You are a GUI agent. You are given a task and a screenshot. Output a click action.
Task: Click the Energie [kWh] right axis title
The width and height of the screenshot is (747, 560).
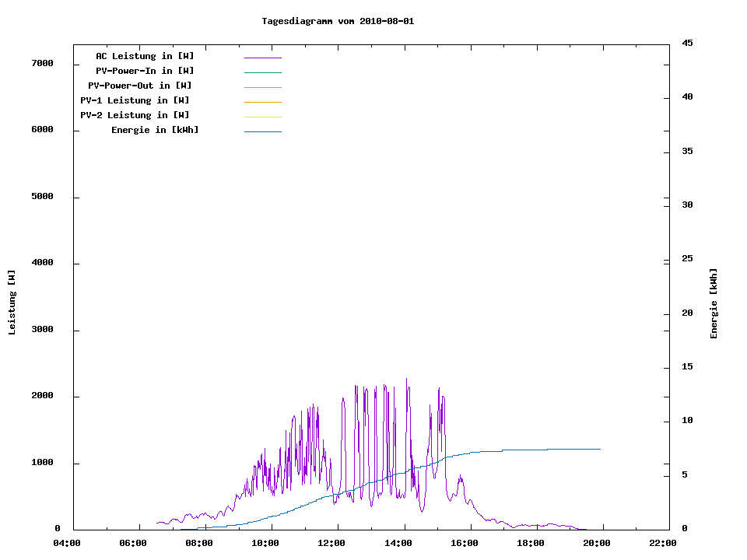point(714,303)
